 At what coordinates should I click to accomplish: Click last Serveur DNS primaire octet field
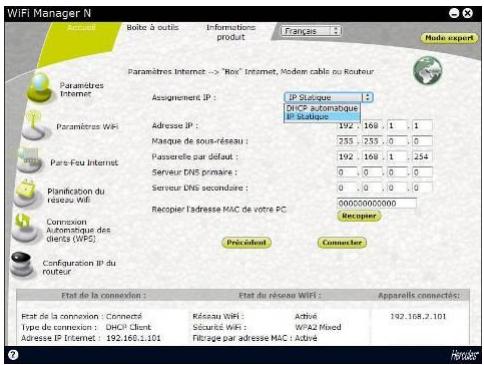click(x=422, y=172)
